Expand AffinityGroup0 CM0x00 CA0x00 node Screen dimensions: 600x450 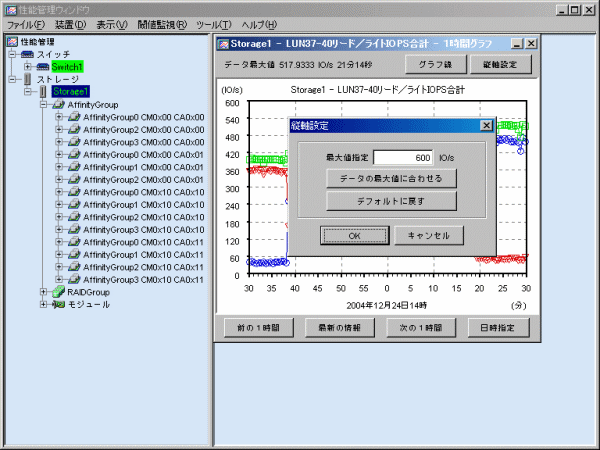tap(59, 117)
